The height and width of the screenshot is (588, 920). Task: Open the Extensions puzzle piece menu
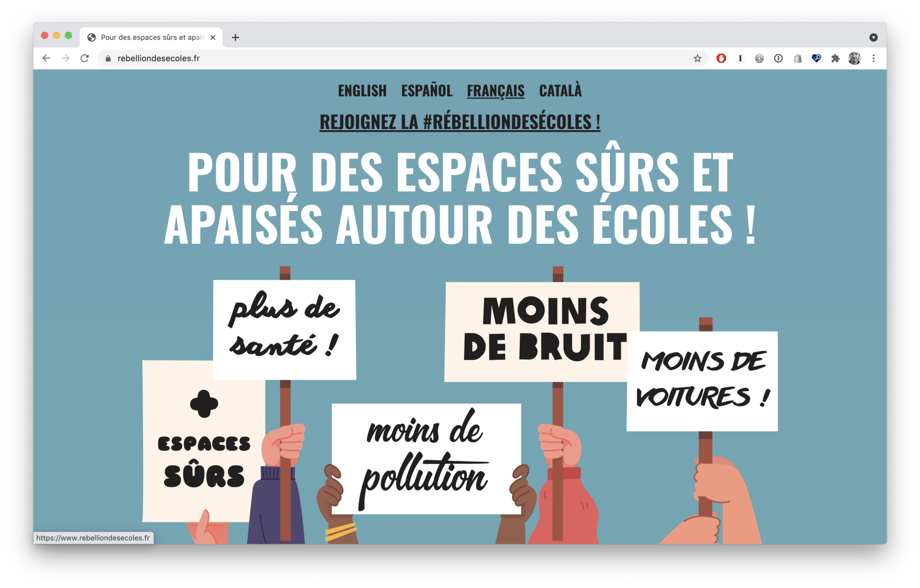coord(835,58)
